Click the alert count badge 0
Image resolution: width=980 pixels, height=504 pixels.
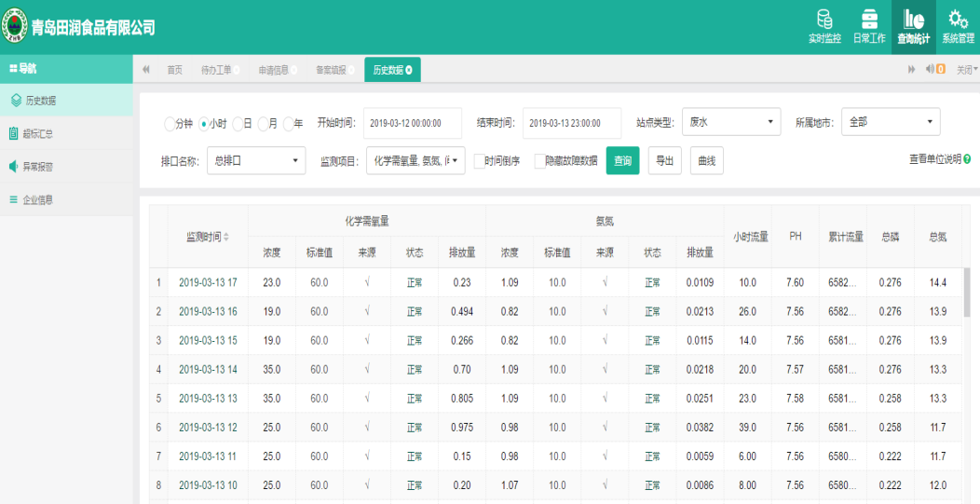pyautogui.click(x=940, y=69)
